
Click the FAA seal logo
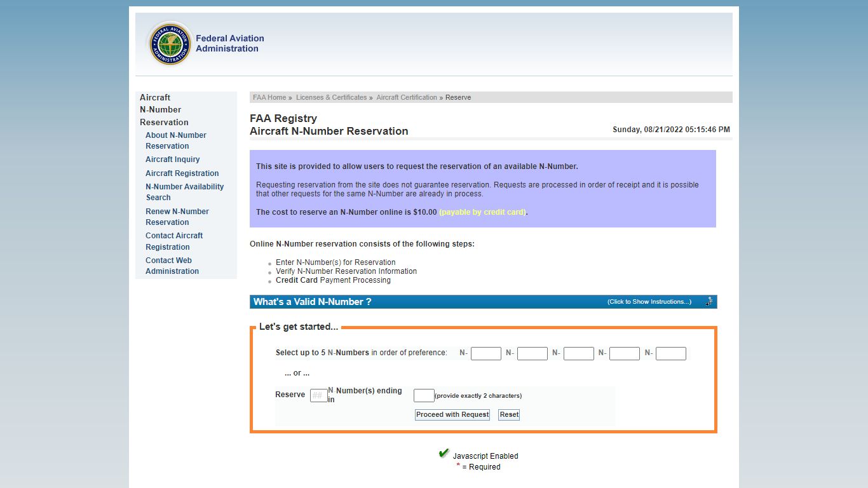tap(170, 44)
